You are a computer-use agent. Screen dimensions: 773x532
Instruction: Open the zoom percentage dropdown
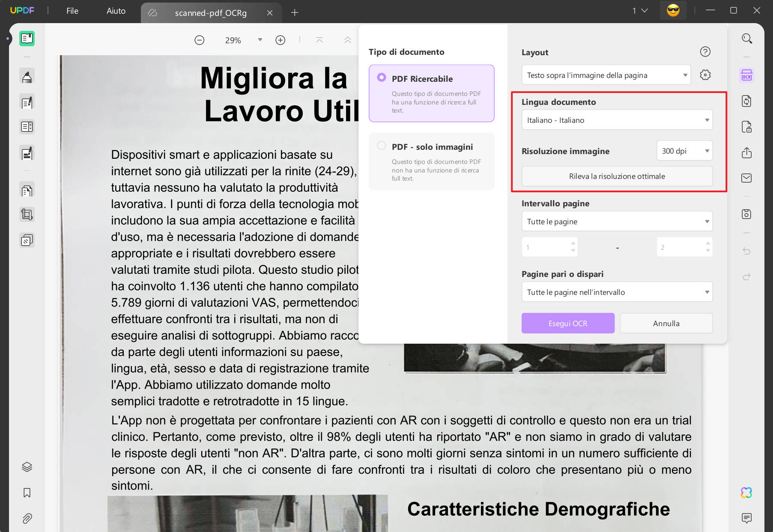click(260, 40)
